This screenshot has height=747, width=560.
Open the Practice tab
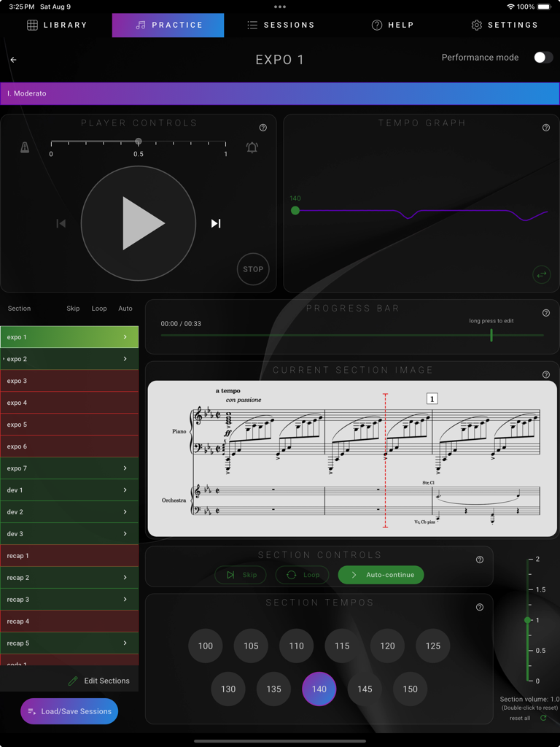click(168, 26)
